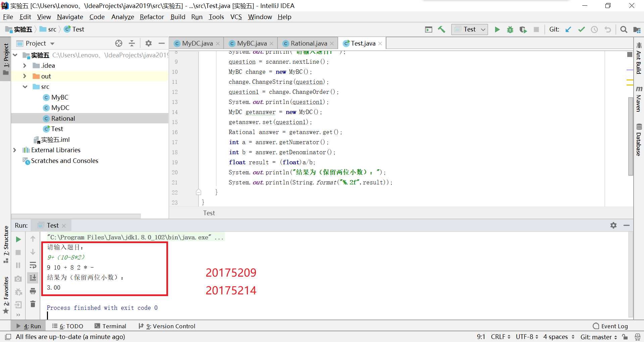The height and width of the screenshot is (342, 644).
Task: Run Test with green play button
Action: [x=497, y=30]
